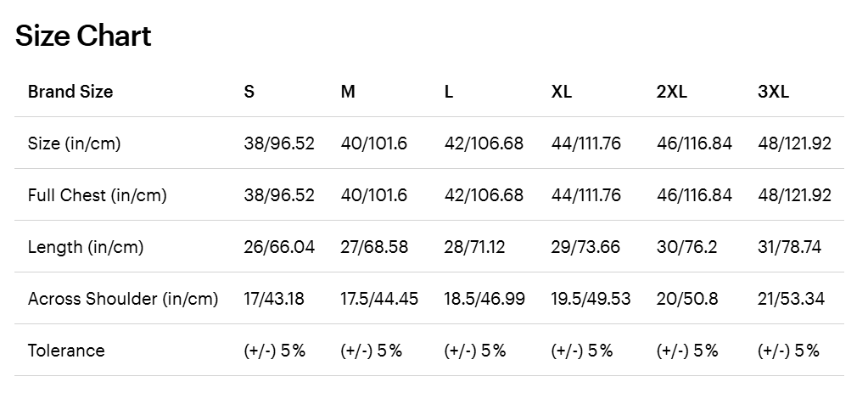Select the Full Chest (in/cm) row label

pyautogui.click(x=98, y=195)
